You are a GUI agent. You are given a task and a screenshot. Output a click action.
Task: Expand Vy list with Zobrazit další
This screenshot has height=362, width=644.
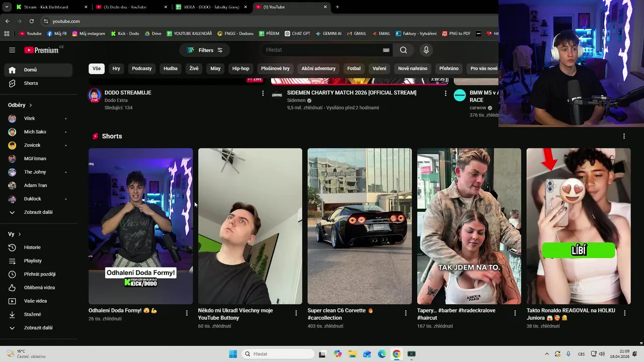pyautogui.click(x=38, y=328)
